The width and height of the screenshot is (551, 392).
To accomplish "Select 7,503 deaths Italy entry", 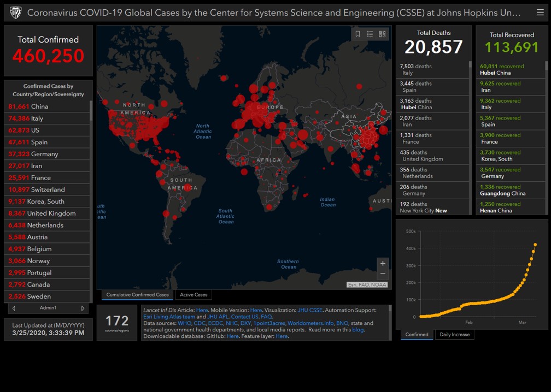I will coord(432,69).
